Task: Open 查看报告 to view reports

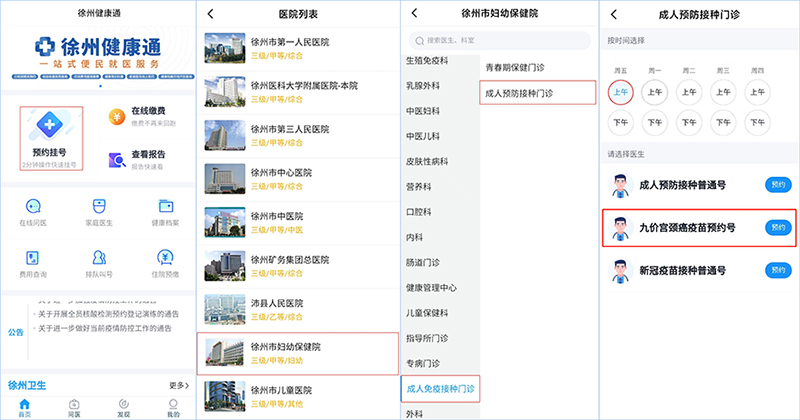Action: point(147,160)
